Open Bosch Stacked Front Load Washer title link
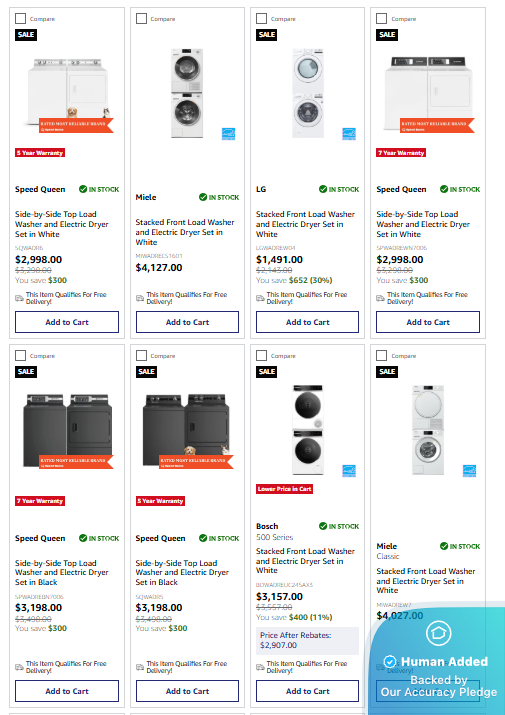505x715 pixels. pyautogui.click(x=305, y=561)
